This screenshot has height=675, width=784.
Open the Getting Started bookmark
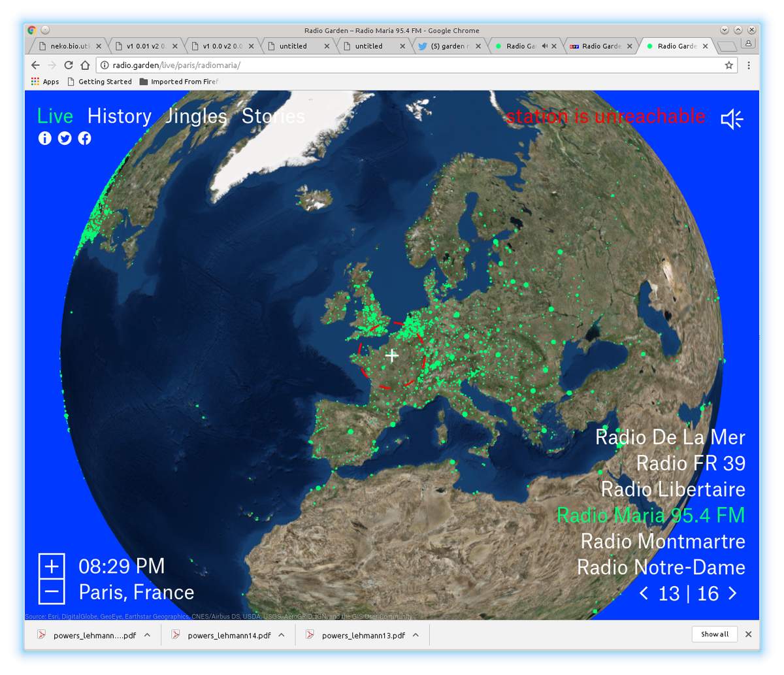click(x=100, y=82)
